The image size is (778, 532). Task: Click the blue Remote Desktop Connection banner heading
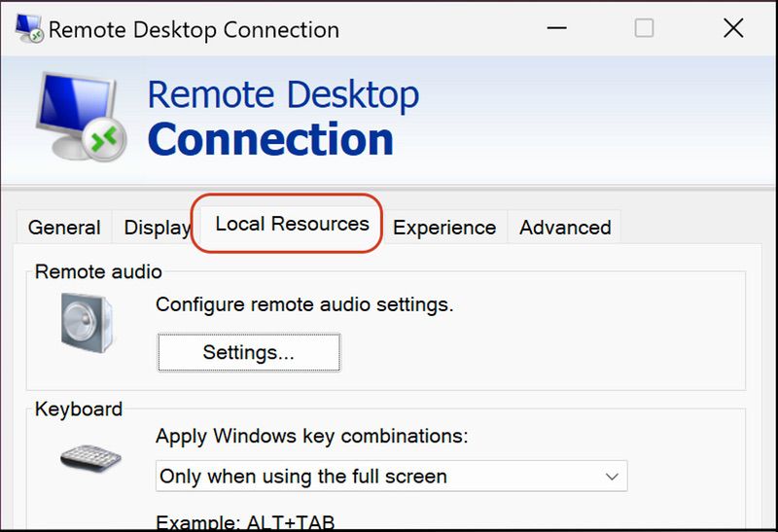coord(283,117)
